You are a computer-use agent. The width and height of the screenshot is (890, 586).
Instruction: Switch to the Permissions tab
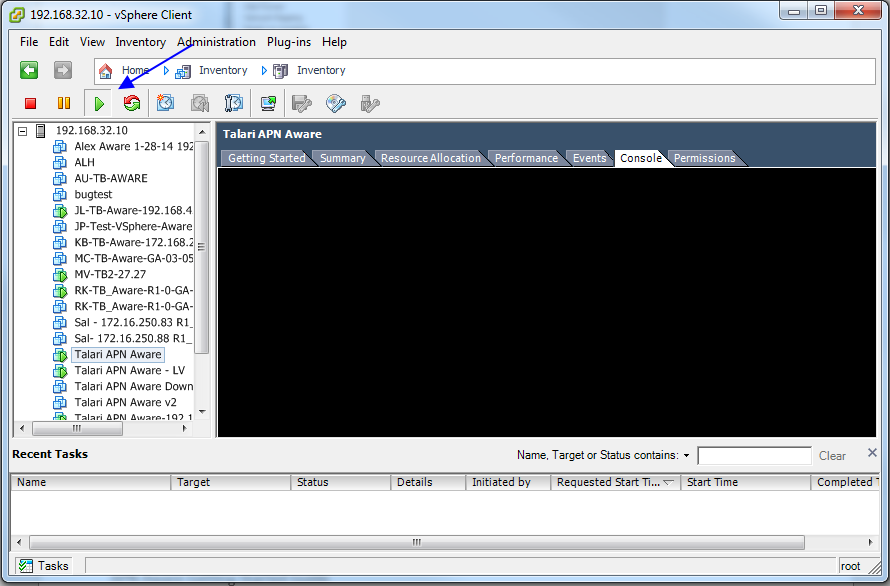[704, 158]
